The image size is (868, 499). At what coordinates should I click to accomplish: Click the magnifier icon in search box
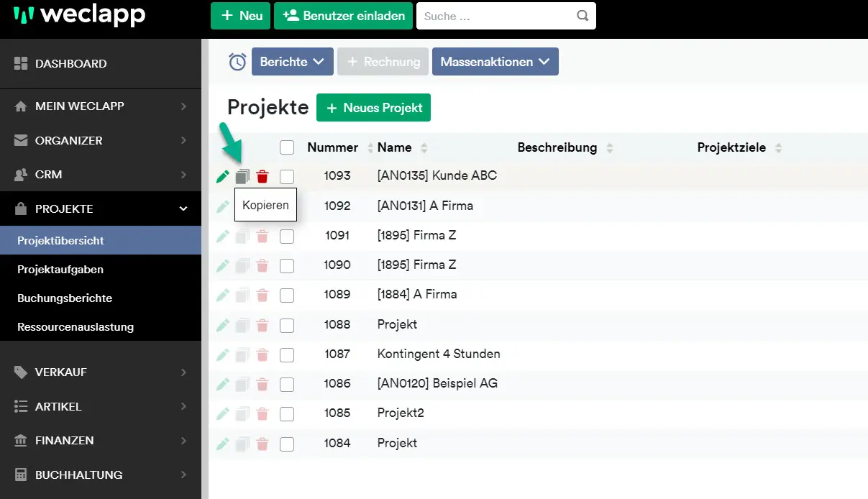pos(583,16)
